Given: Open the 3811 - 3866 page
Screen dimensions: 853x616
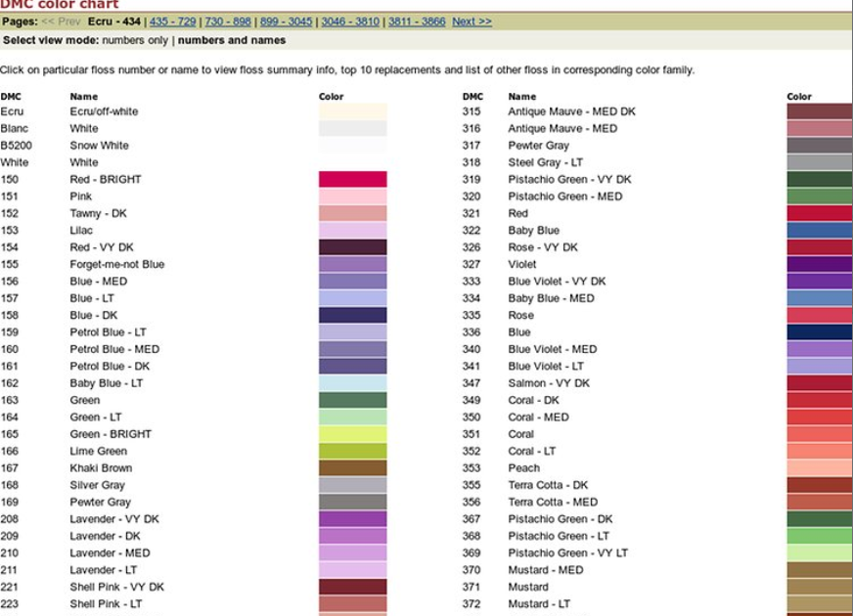Looking at the screenshot, I should [x=417, y=22].
